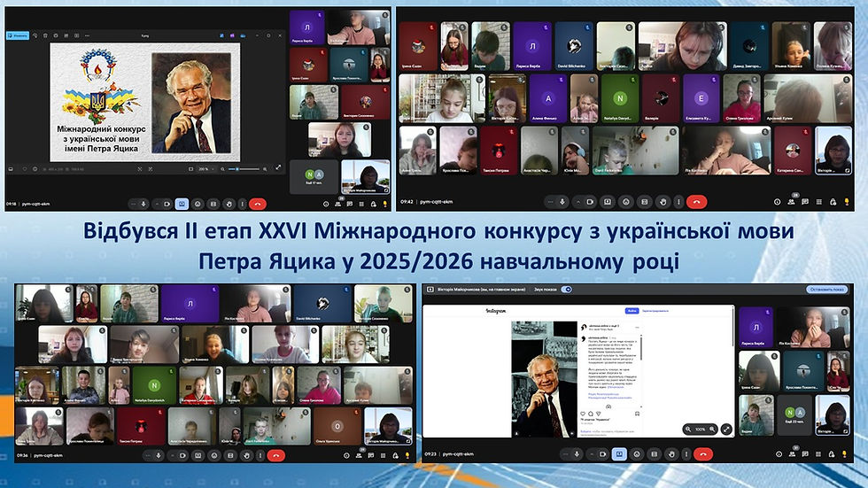Expand camera options arrow in the 09:23 meeting

[x=592, y=454]
